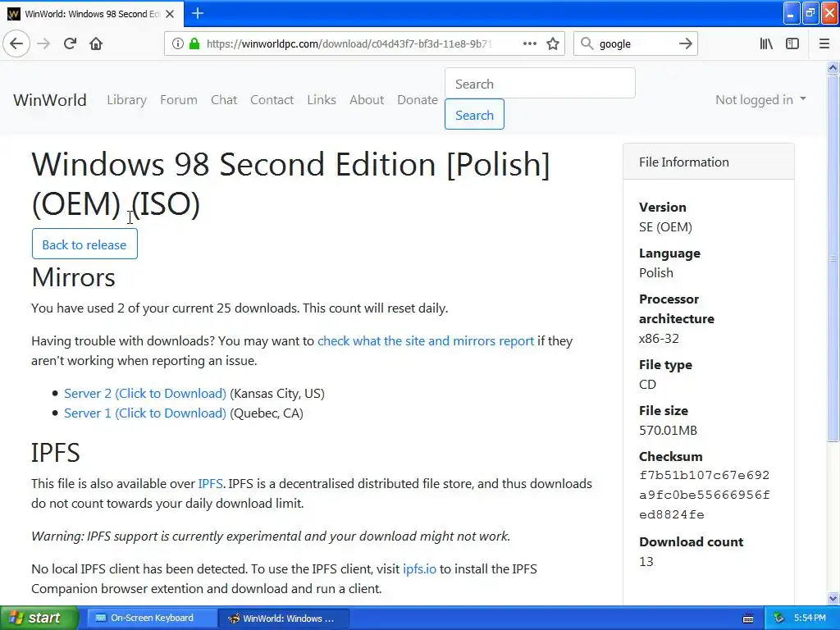
Task: Click the WinWorld tab favicon
Action: (13, 14)
